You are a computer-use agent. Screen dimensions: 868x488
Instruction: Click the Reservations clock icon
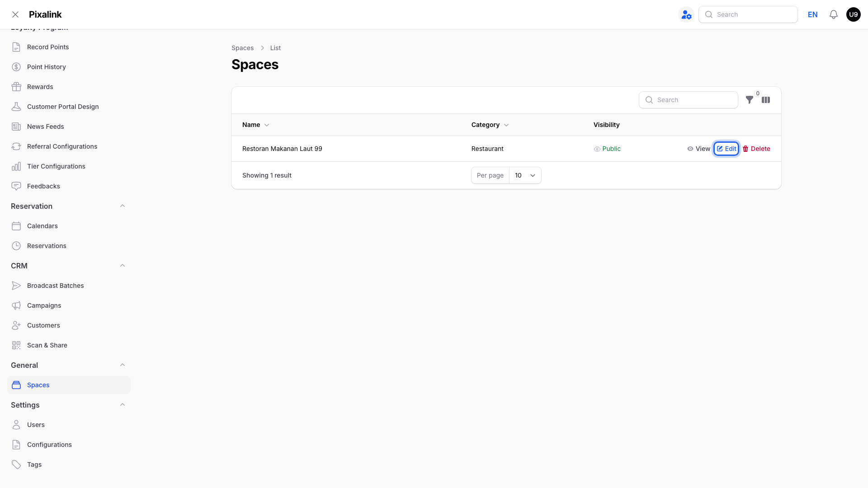tap(16, 246)
